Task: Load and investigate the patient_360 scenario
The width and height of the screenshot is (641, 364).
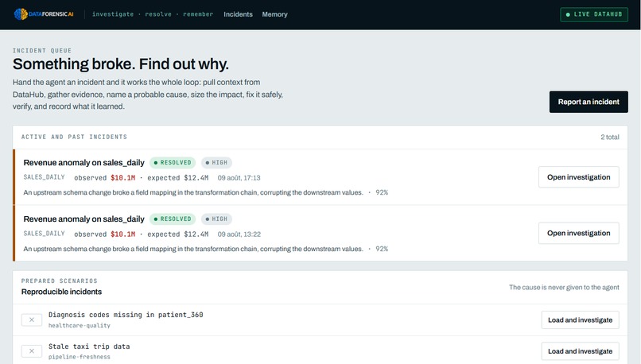Action: point(580,319)
